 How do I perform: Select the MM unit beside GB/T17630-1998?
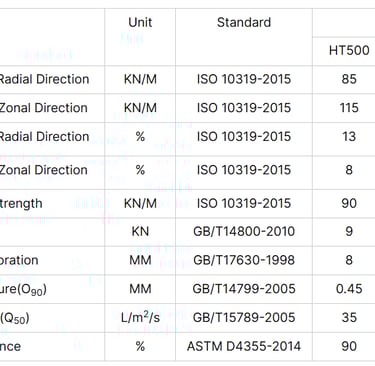[140, 260]
